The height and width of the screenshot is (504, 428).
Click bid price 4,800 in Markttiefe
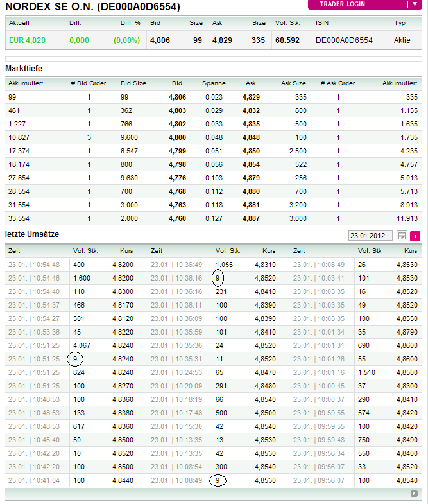pos(177,137)
